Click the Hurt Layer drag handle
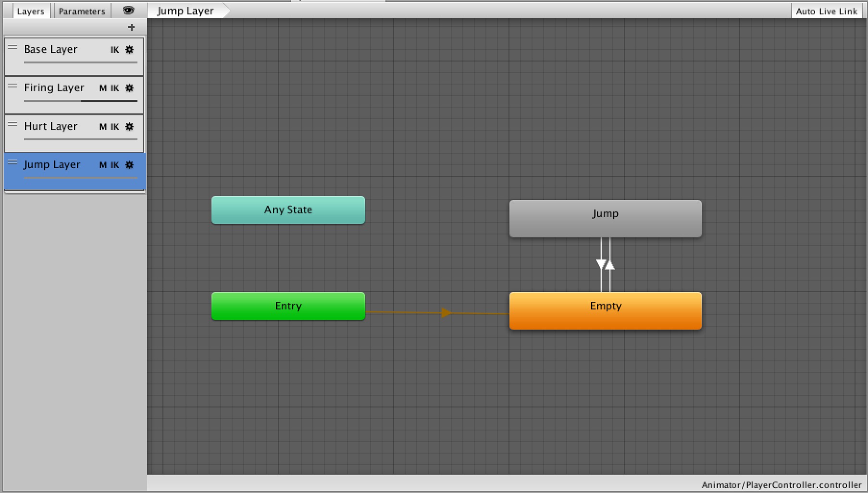The height and width of the screenshot is (493, 868). tap(13, 124)
